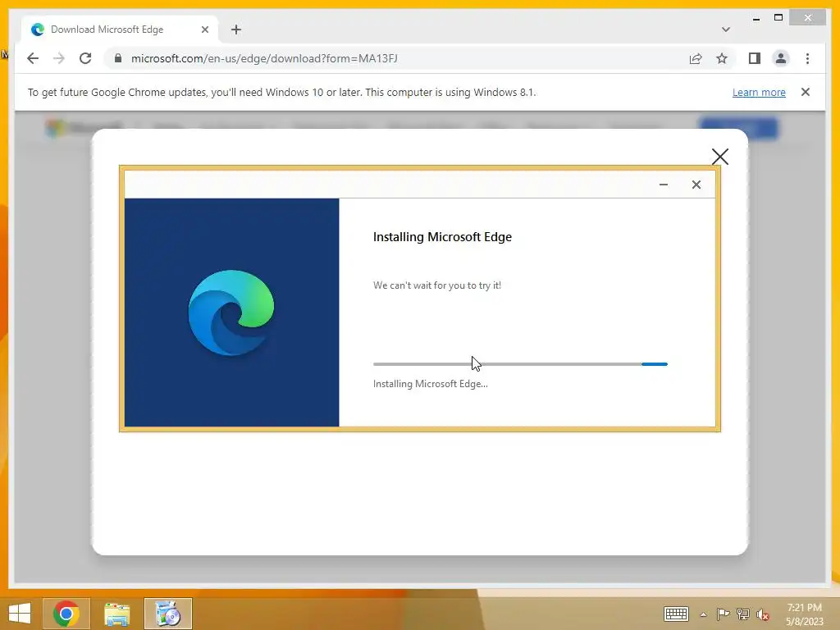Image resolution: width=840 pixels, height=630 pixels.
Task: Open Action Center flag icon
Action: [x=723, y=614]
